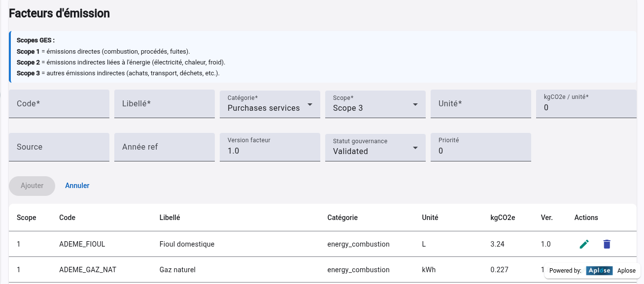Click into the Libellé text field
The height and width of the screenshot is (284, 644).
coord(164,104)
